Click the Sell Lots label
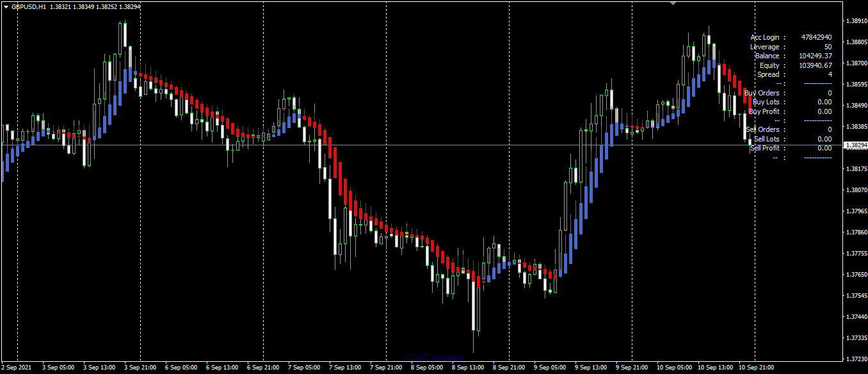The image size is (868, 374). click(767, 139)
